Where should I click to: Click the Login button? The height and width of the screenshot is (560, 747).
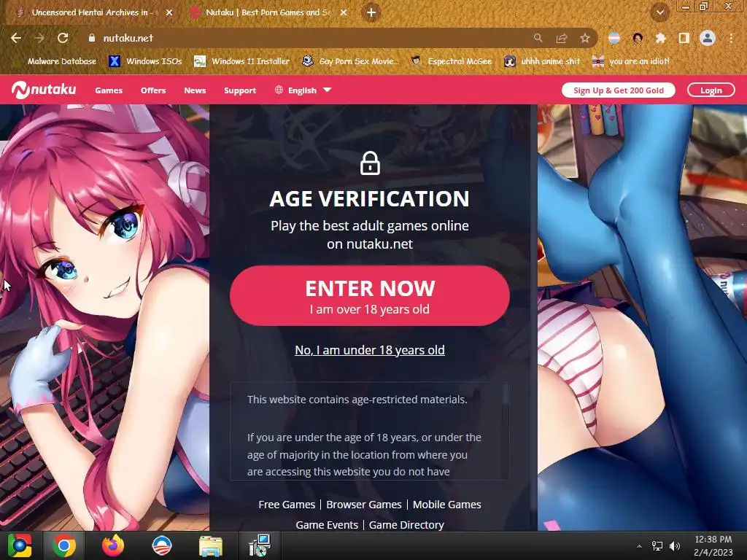point(711,90)
